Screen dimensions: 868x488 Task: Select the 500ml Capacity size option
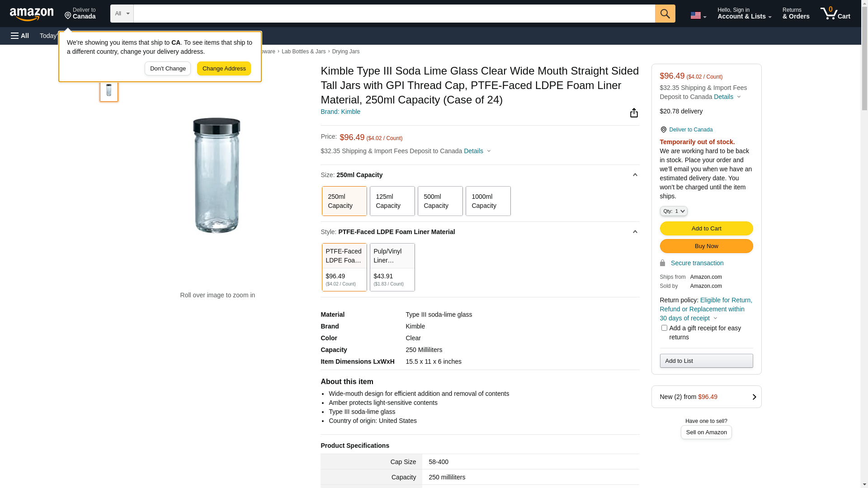tap(440, 201)
